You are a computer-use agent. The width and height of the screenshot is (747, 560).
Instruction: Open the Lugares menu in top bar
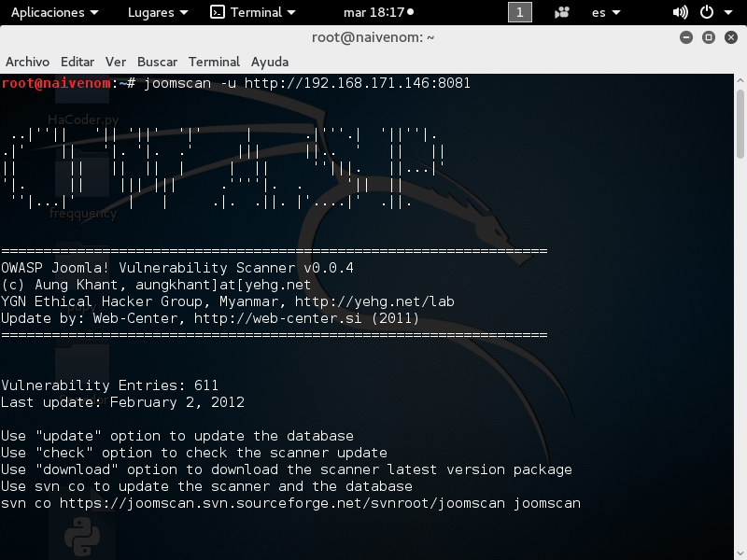pyautogui.click(x=158, y=12)
